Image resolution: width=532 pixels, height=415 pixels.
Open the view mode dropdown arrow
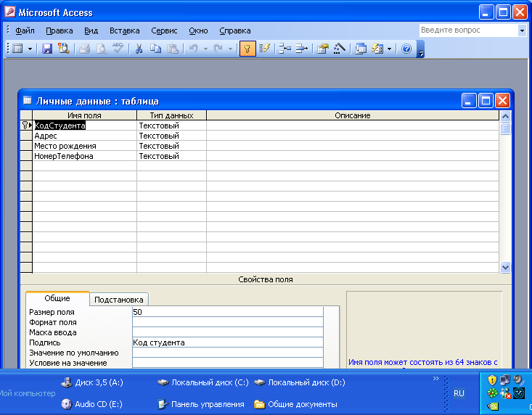click(30, 49)
